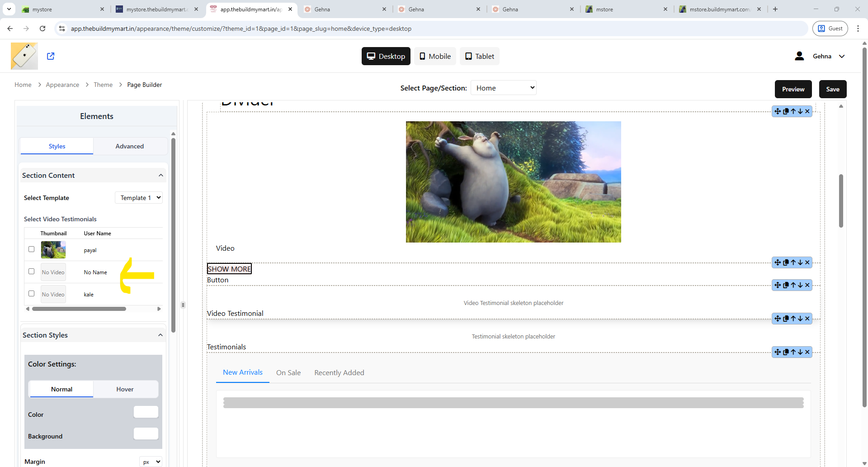This screenshot has width=868, height=467.
Task: Open the Recently Added tab
Action: (339, 373)
